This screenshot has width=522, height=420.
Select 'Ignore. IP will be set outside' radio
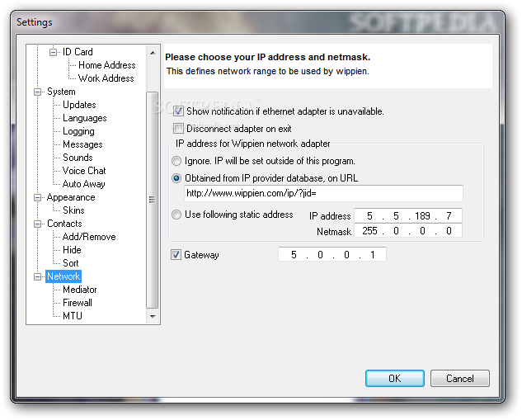[176, 161]
